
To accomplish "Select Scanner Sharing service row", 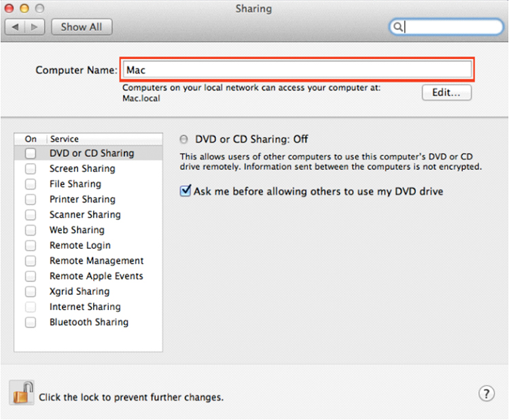I will (88, 215).
